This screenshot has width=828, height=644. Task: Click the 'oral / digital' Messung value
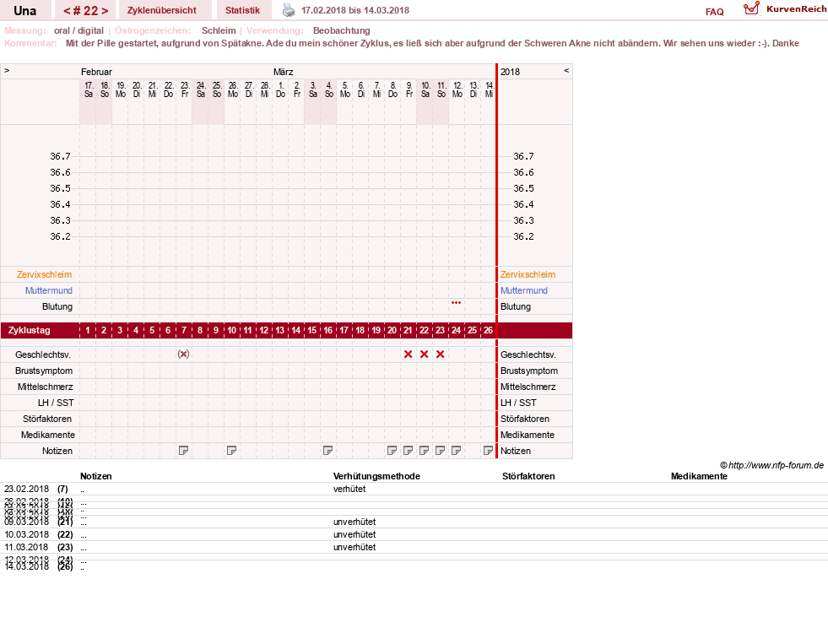click(x=78, y=30)
